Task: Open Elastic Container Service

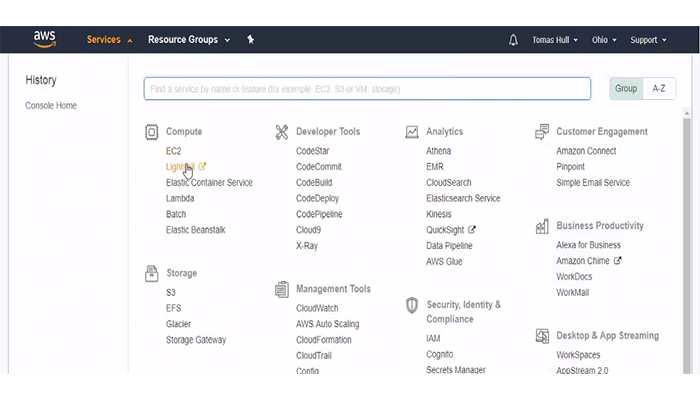Action: click(209, 183)
